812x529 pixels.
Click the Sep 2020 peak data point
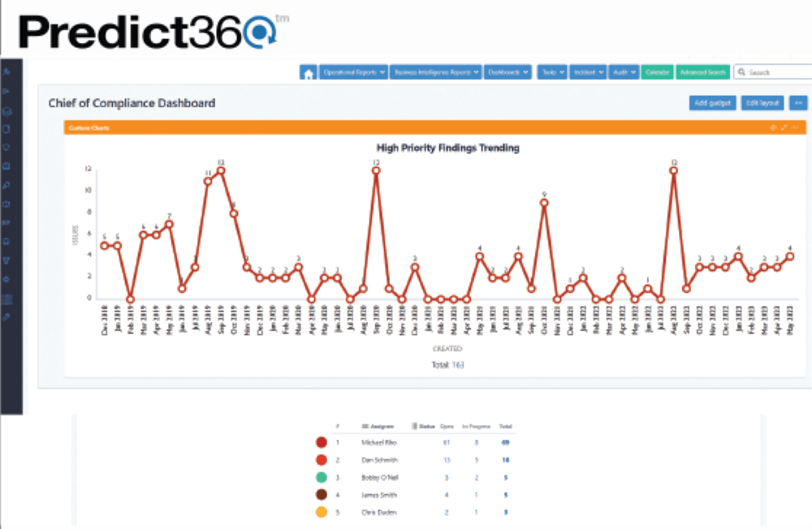click(376, 171)
